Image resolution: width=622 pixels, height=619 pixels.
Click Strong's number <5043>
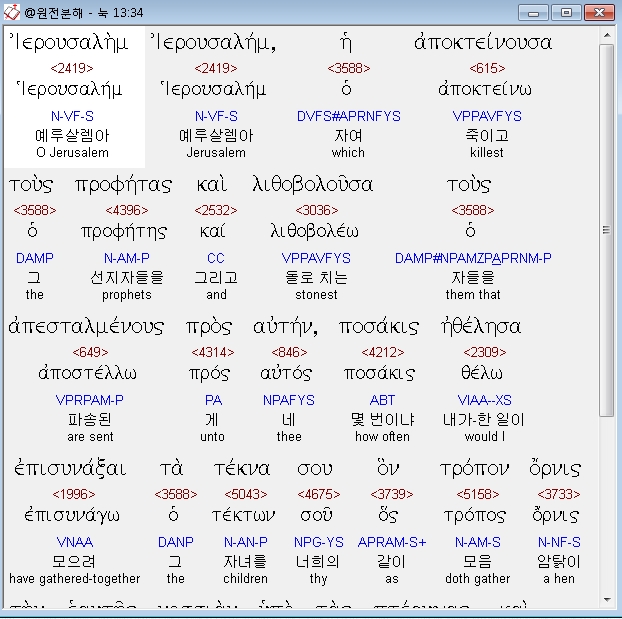click(246, 494)
